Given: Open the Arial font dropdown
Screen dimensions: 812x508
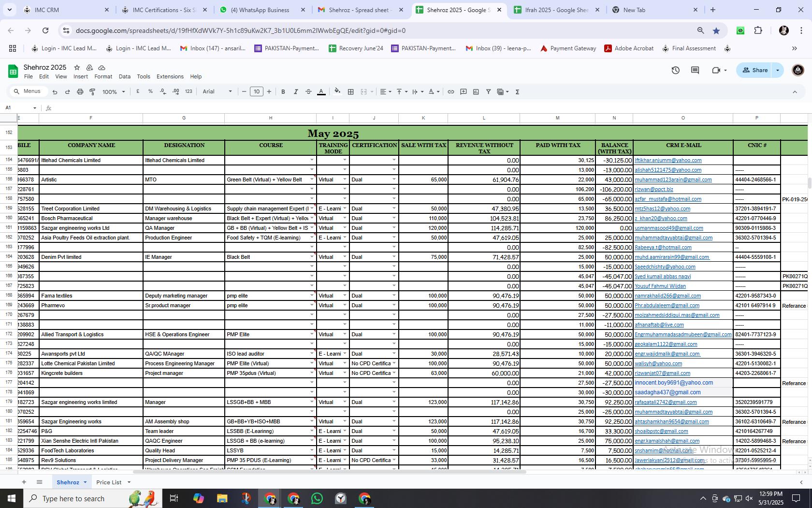Looking at the screenshot, I should tap(217, 91).
